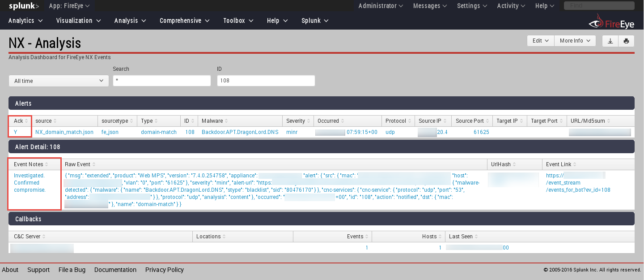644x280 pixels.
Task: Click the File a Bug link
Action: click(x=72, y=269)
